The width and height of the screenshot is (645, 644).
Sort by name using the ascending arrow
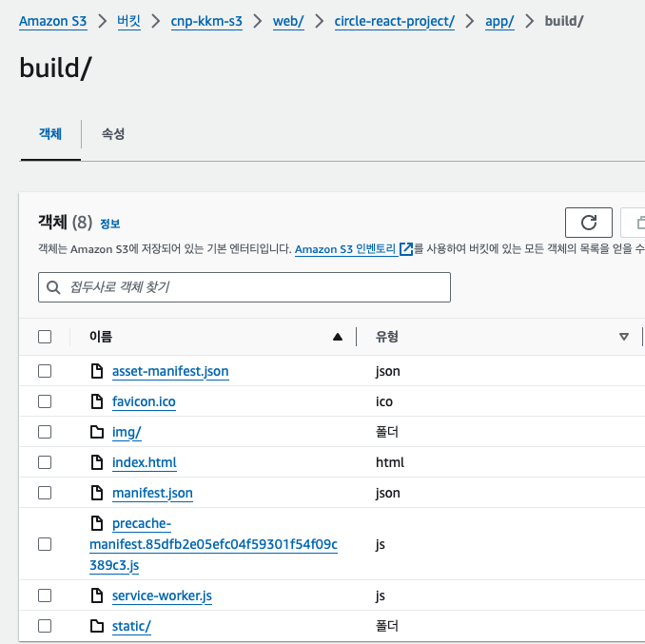point(337,337)
